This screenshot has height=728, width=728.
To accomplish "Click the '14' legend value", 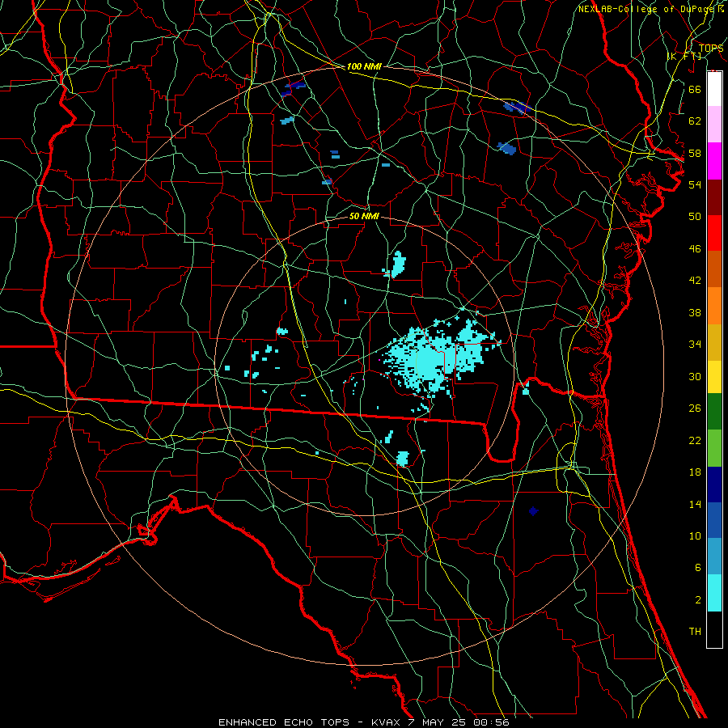I will pos(695,504).
